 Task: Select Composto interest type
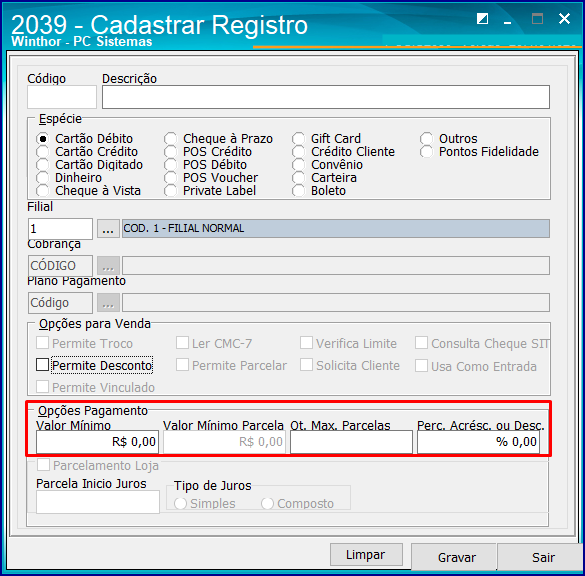click(268, 504)
